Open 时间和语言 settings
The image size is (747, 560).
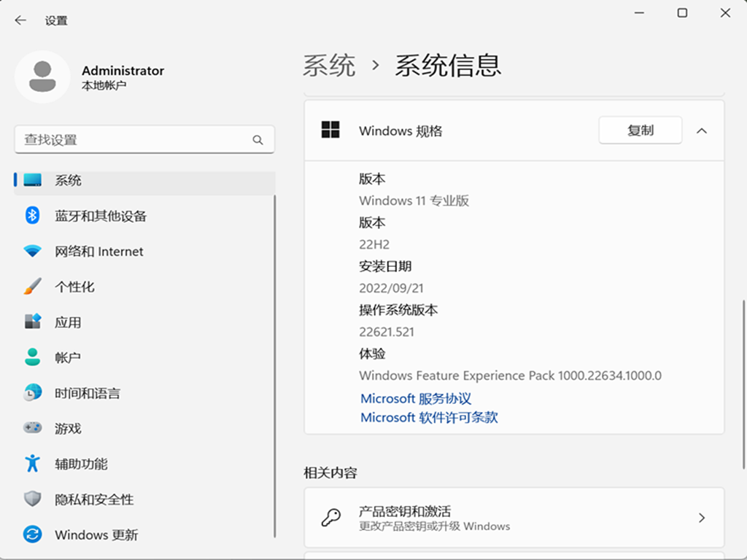point(86,392)
